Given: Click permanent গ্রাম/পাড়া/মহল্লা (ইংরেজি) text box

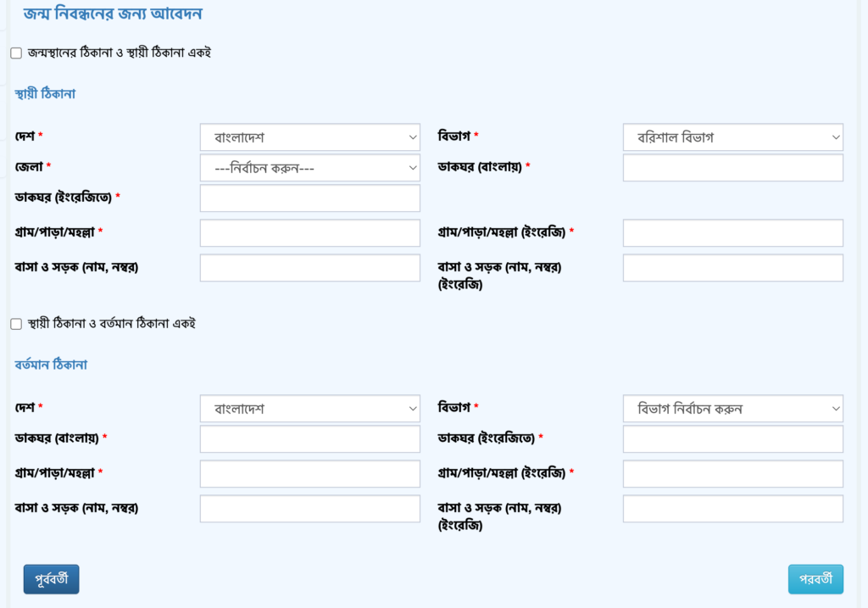Looking at the screenshot, I should coord(732,233).
